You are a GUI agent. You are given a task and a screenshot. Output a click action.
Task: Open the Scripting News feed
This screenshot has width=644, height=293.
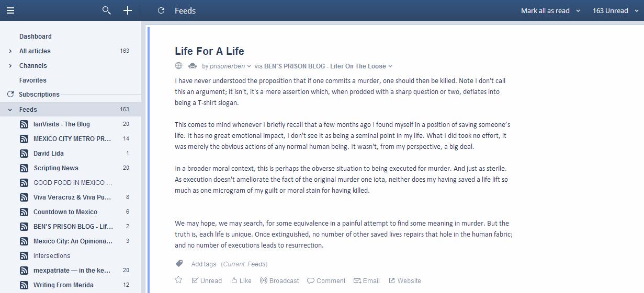coord(56,168)
